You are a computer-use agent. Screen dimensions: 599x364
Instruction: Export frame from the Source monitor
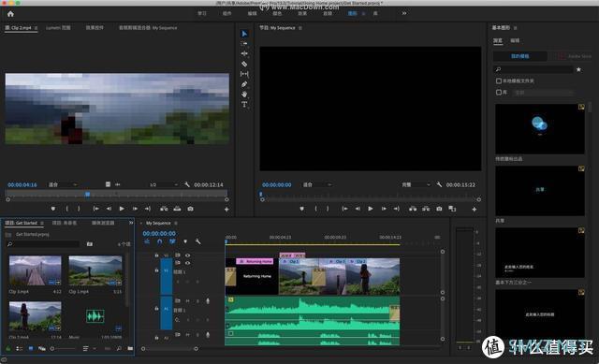(190, 209)
